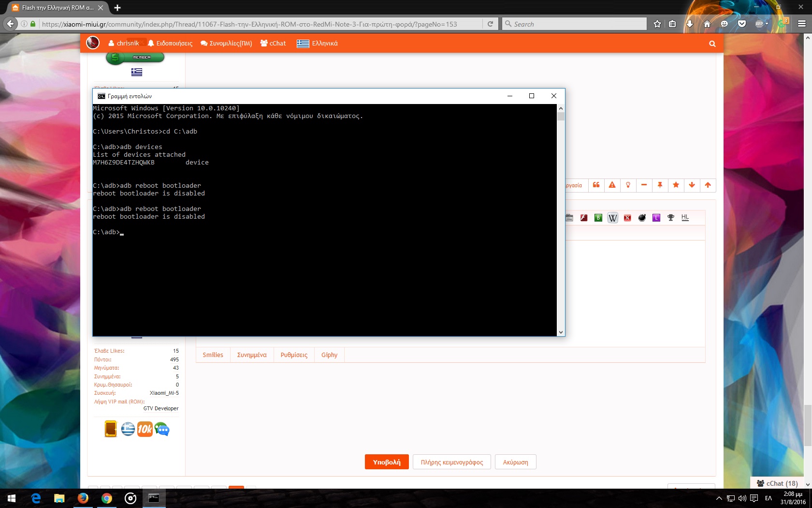This screenshot has width=812, height=508.
Task: Click the Ακύρωση cancel button
Action: point(515,462)
